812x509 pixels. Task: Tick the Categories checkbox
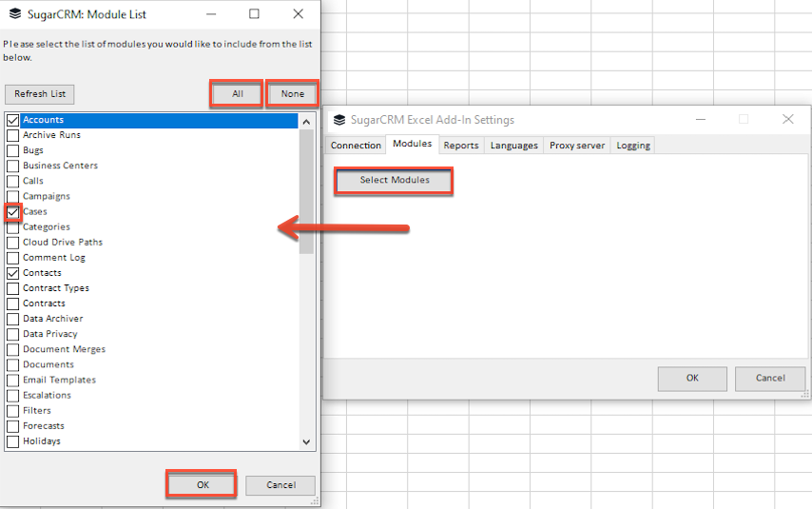(13, 227)
